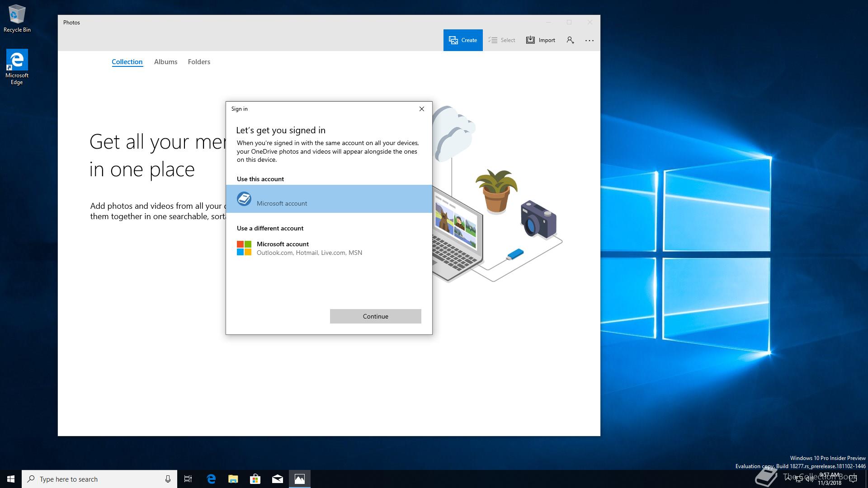Click the taskbar clock showing 11/3/2018
This screenshot has height=488, width=868.
click(x=830, y=479)
